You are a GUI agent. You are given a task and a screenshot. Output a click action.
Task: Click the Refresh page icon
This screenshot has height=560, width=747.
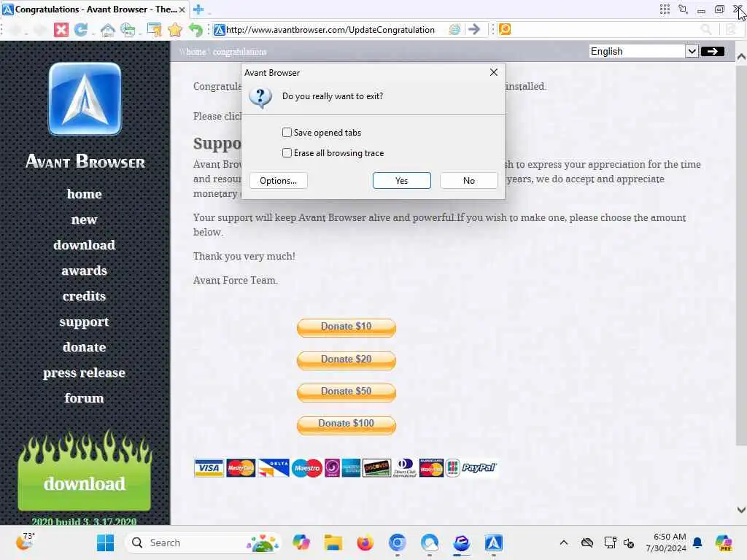(81, 29)
